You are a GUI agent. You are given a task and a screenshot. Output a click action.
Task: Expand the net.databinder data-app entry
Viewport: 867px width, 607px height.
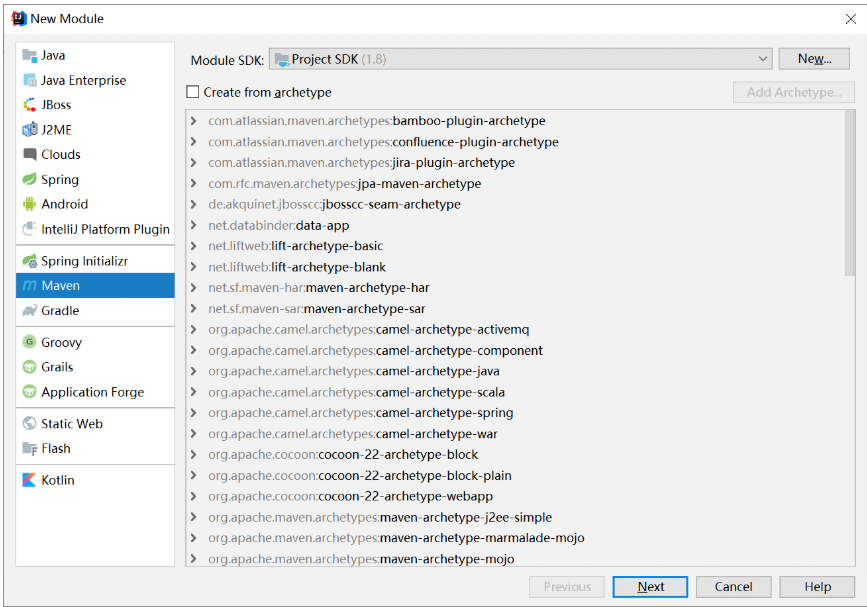coord(194,225)
